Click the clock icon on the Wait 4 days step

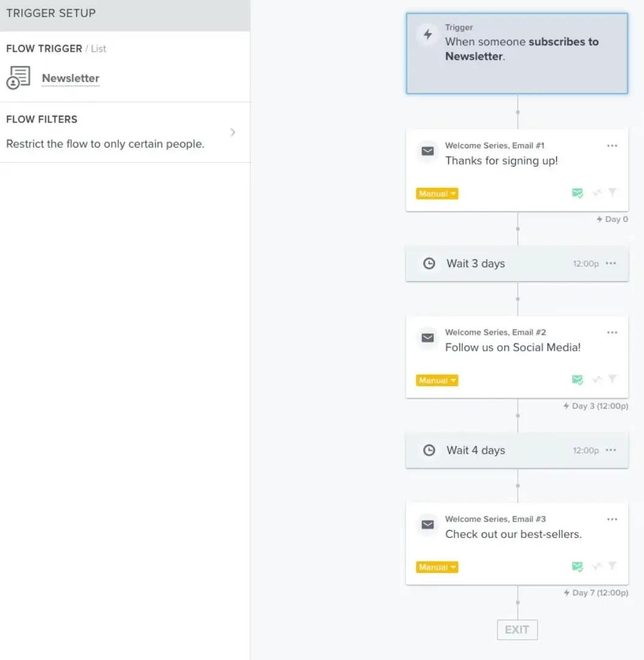(429, 450)
